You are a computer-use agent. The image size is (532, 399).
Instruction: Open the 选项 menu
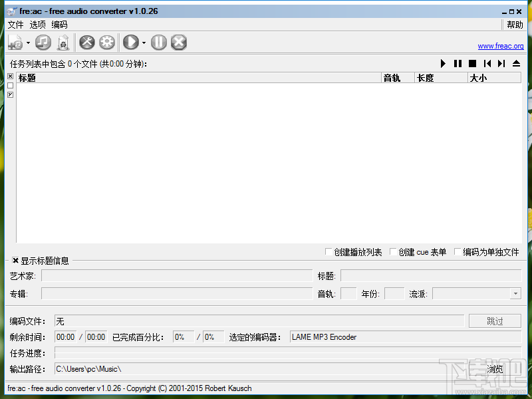(x=37, y=25)
